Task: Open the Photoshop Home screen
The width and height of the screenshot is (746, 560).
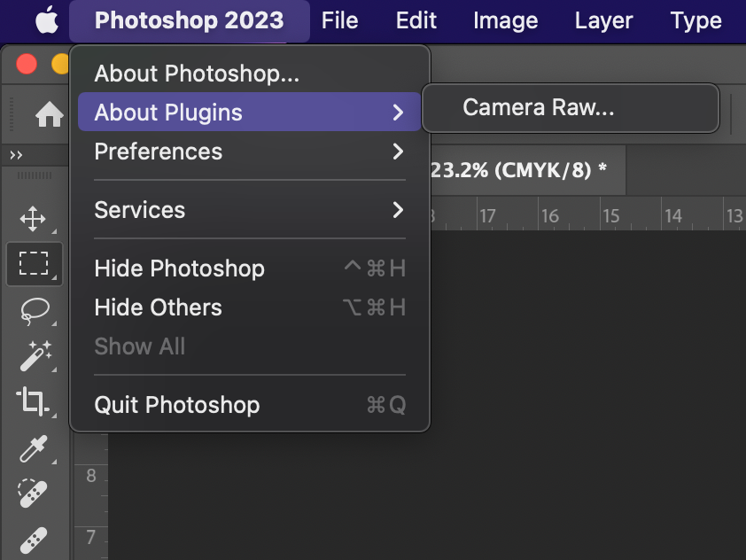Action: tap(51, 115)
